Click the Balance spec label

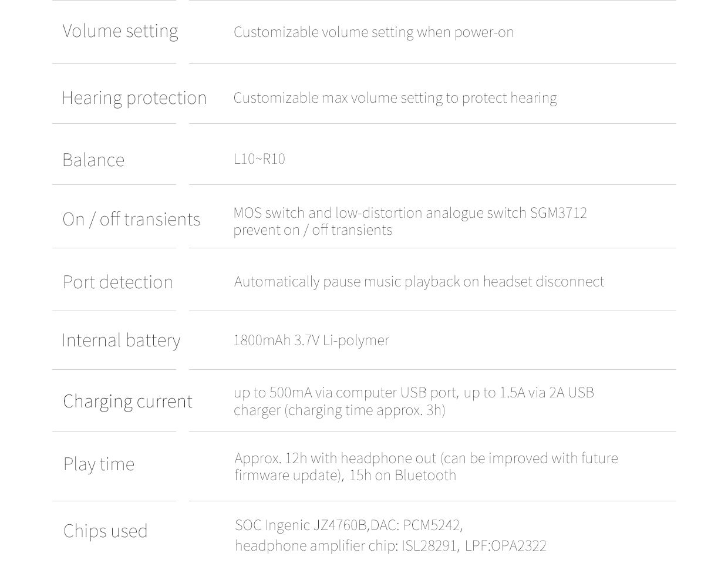tap(93, 160)
